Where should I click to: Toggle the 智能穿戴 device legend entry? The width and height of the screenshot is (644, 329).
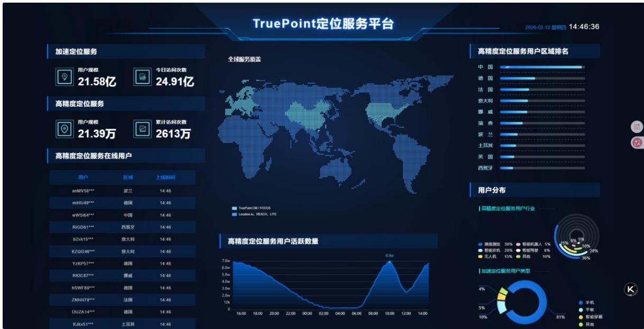pos(590,317)
